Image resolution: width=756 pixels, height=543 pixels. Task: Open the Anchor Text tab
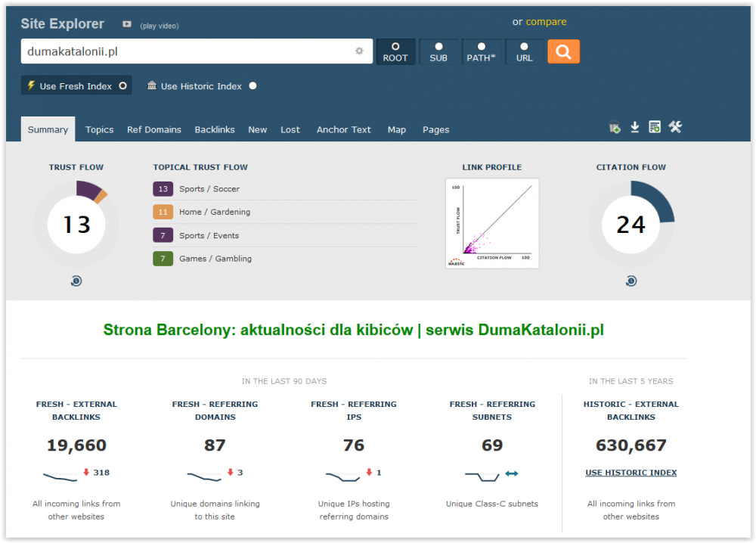(x=344, y=130)
